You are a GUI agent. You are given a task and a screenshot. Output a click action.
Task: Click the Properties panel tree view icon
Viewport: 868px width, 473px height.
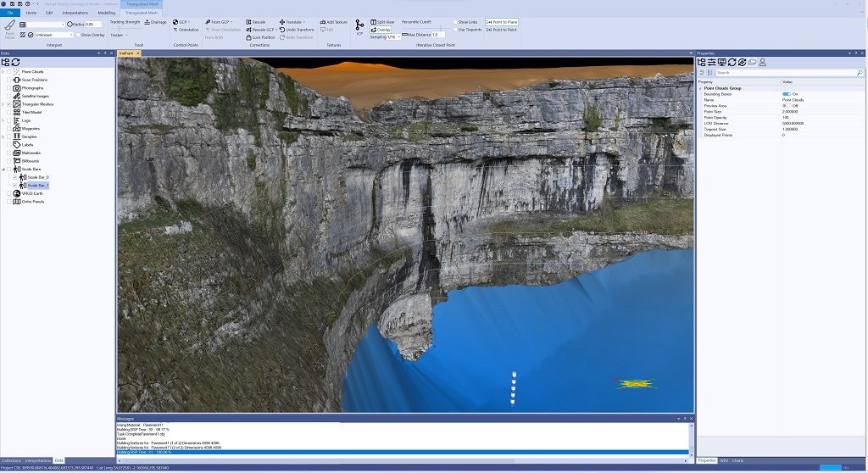pos(701,63)
